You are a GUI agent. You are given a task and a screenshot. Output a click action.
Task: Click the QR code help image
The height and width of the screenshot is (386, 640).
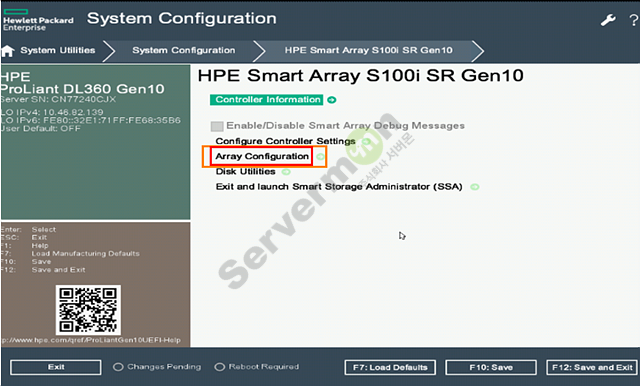[88, 310]
